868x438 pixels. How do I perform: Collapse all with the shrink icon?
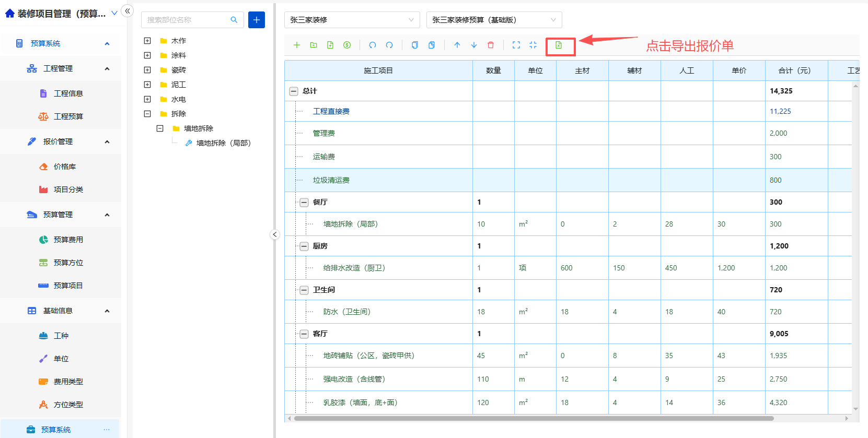click(533, 45)
